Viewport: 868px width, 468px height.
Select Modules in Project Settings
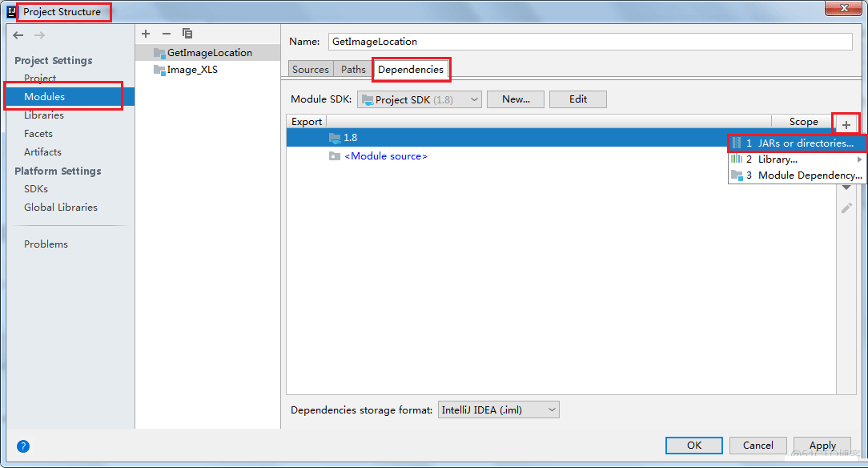tap(69, 96)
